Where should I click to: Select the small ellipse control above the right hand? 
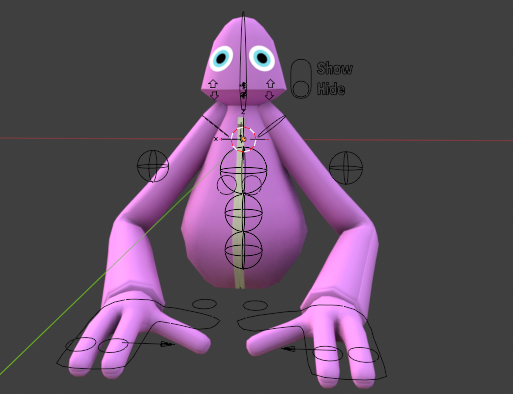coord(255,305)
